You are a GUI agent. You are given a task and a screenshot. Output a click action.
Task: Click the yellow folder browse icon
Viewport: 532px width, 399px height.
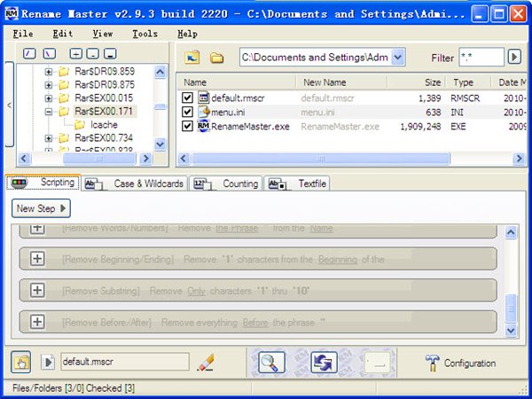216,58
